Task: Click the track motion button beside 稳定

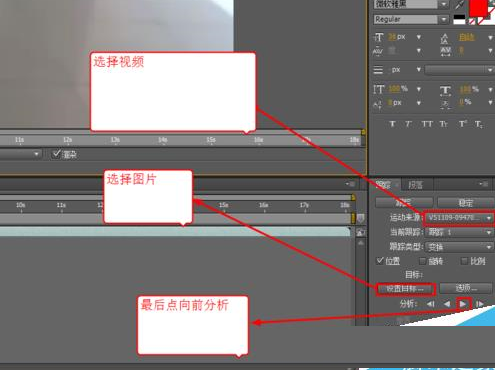Action: coord(404,202)
